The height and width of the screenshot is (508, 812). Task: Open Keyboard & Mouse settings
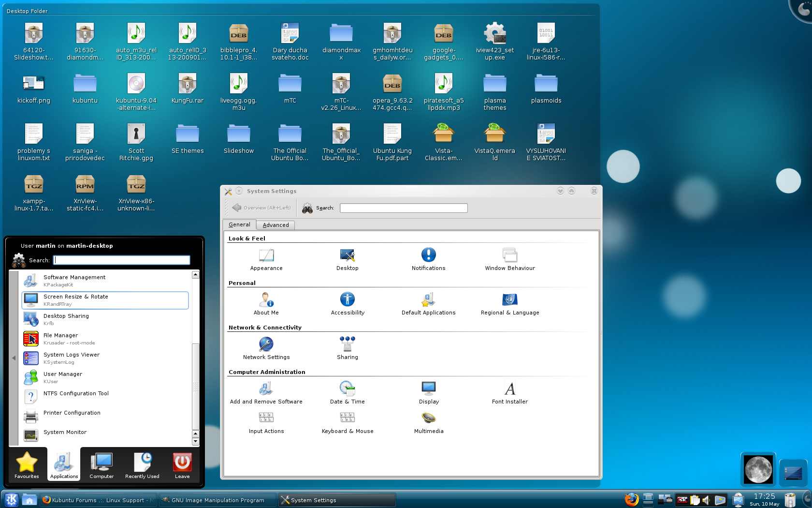pyautogui.click(x=347, y=418)
